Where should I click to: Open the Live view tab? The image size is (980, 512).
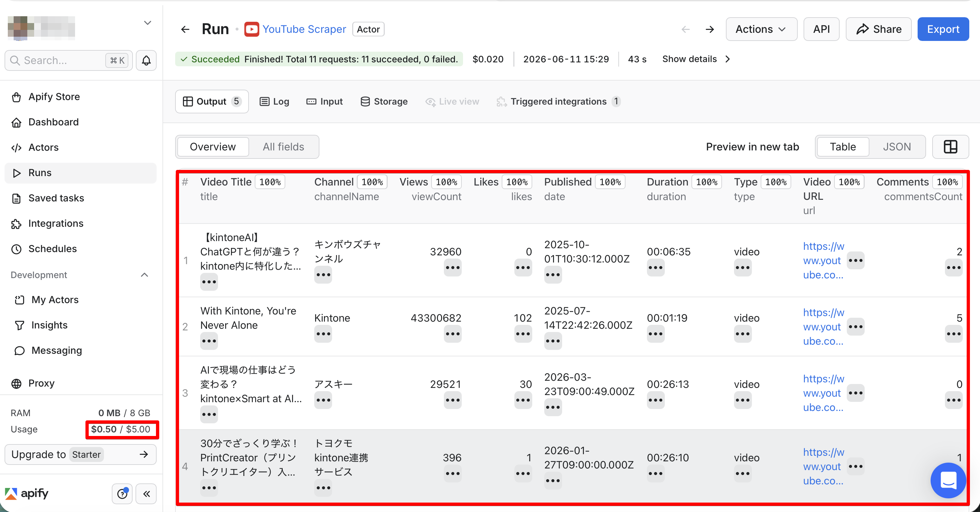coord(452,102)
